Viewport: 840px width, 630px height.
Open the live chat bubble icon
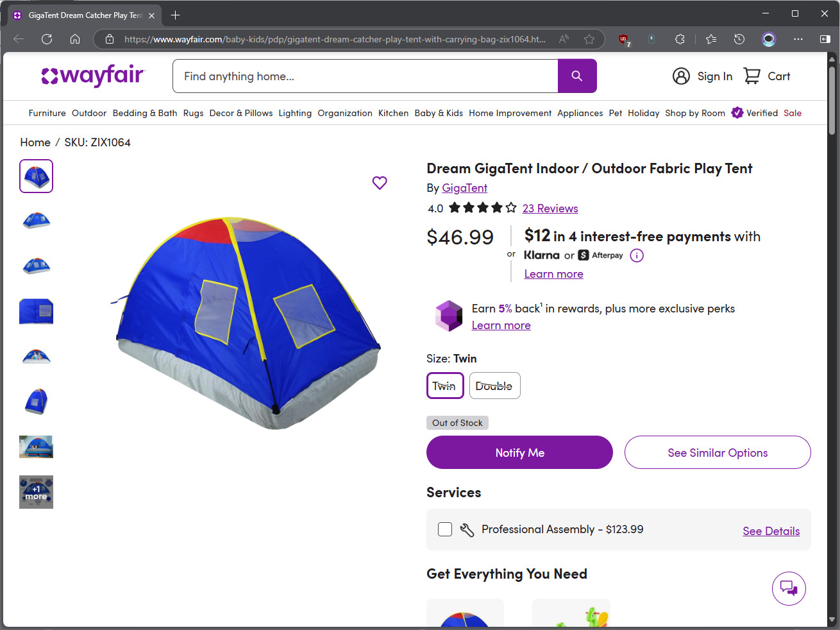click(x=788, y=588)
